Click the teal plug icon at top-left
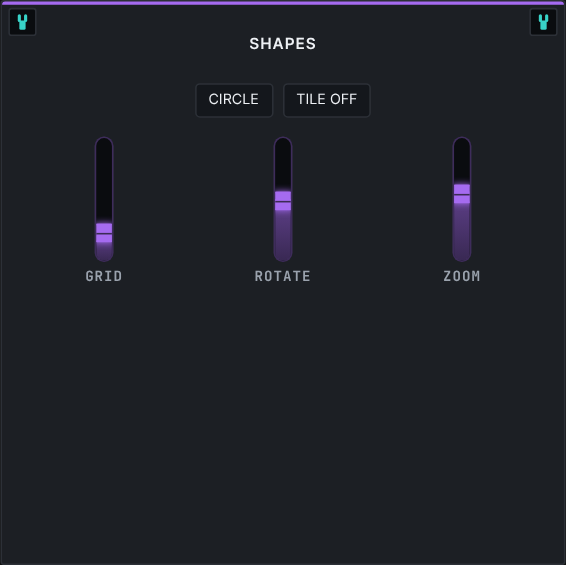Image resolution: width=566 pixels, height=565 pixels. point(22,22)
